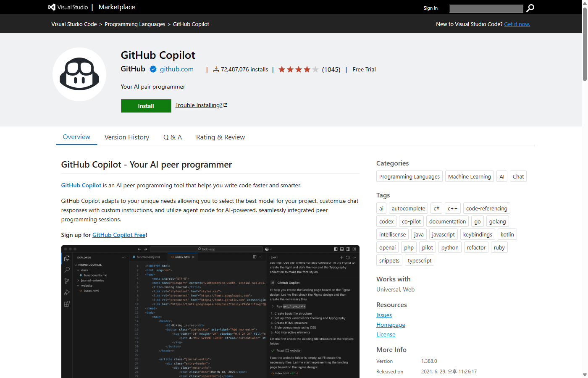Switch to the Version History tab
Image resolution: width=588 pixels, height=378 pixels.
(127, 137)
